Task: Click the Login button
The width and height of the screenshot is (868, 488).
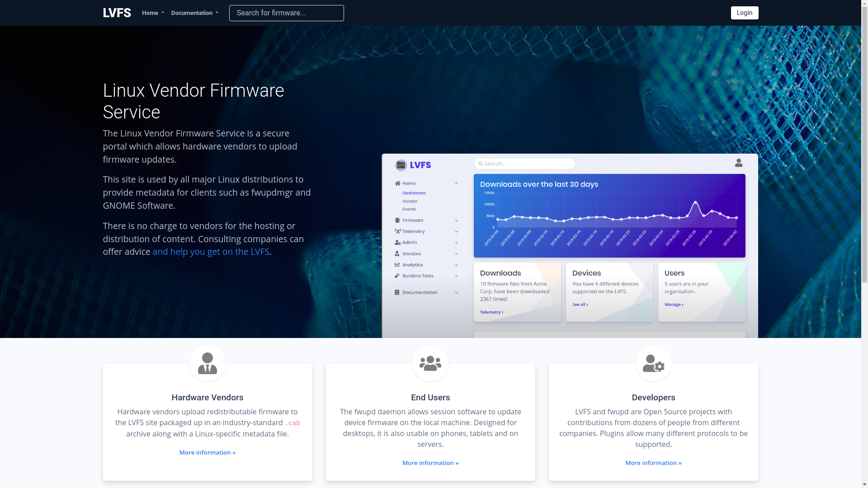Action: pyautogui.click(x=745, y=13)
